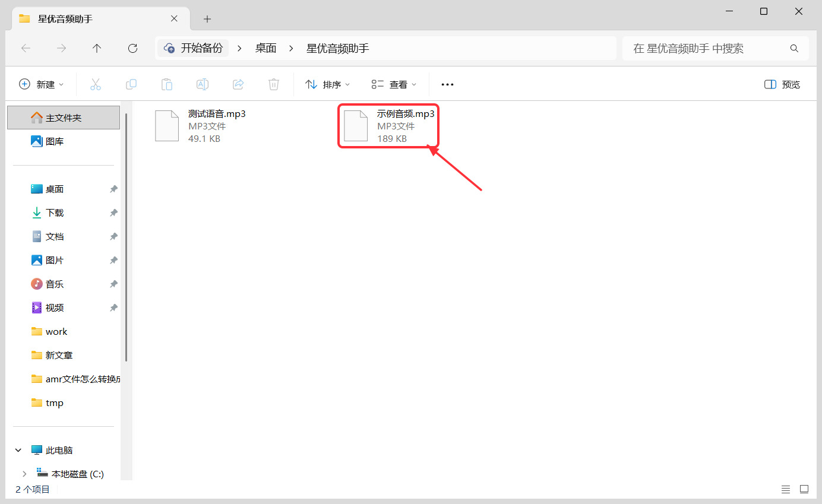The width and height of the screenshot is (822, 504).
Task: Click the Share icon in toolbar
Action: (x=238, y=84)
